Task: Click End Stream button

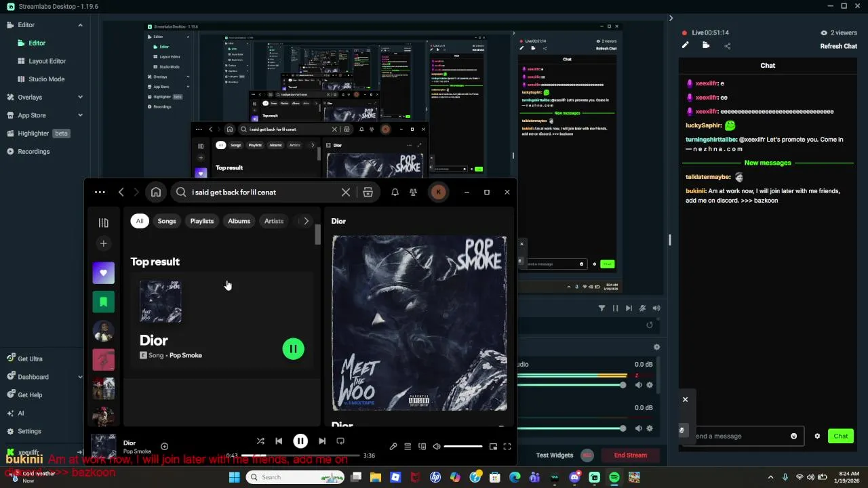Action: click(631, 455)
